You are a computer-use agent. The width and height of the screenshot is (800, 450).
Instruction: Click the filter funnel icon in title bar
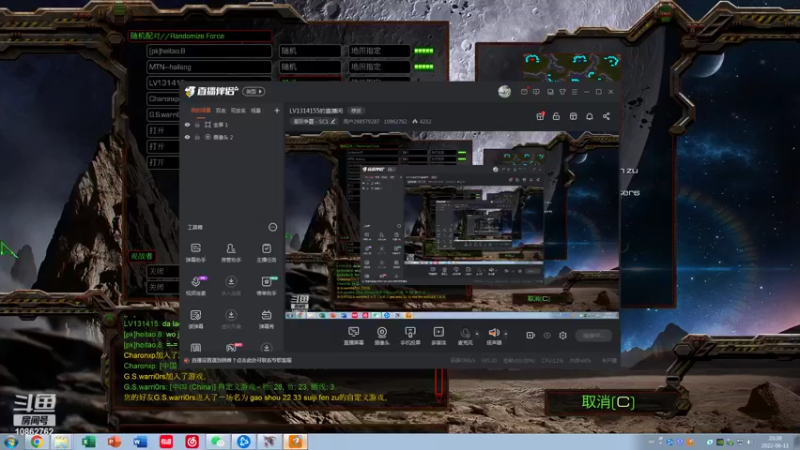(x=562, y=92)
